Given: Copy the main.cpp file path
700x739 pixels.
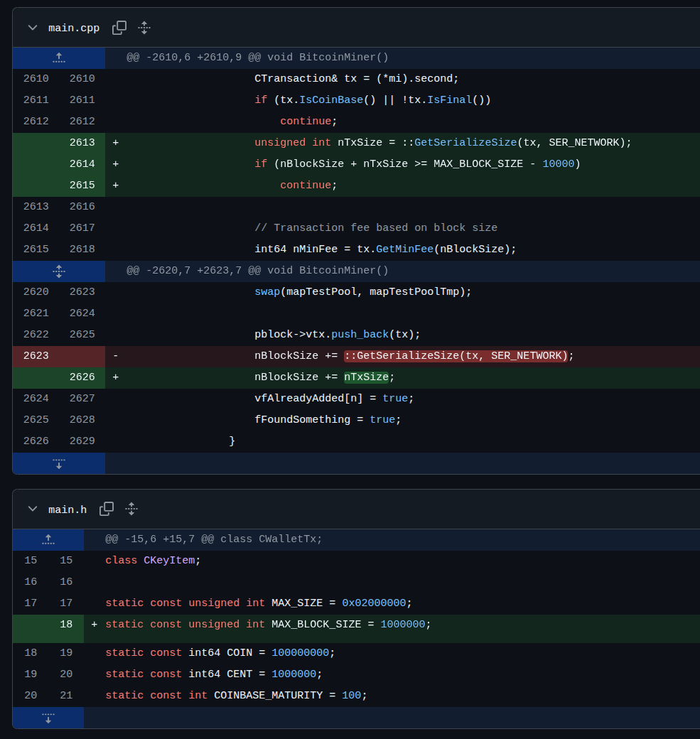Looking at the screenshot, I should [119, 28].
